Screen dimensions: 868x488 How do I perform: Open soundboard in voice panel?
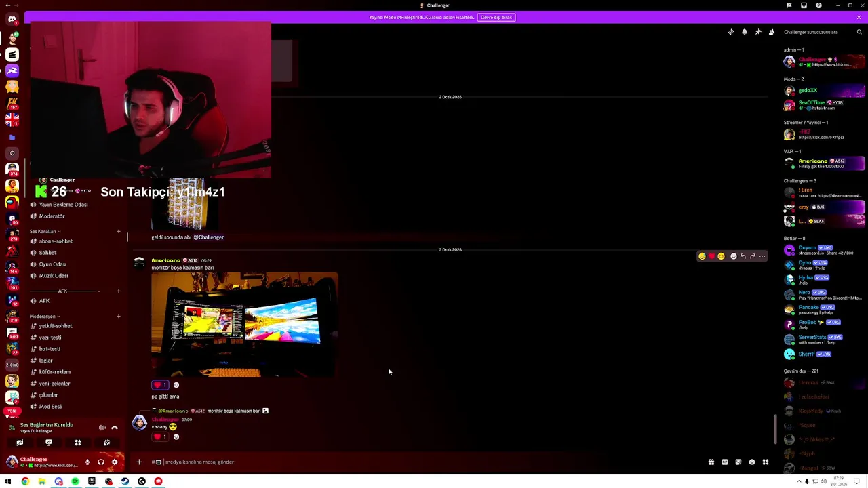(106, 443)
